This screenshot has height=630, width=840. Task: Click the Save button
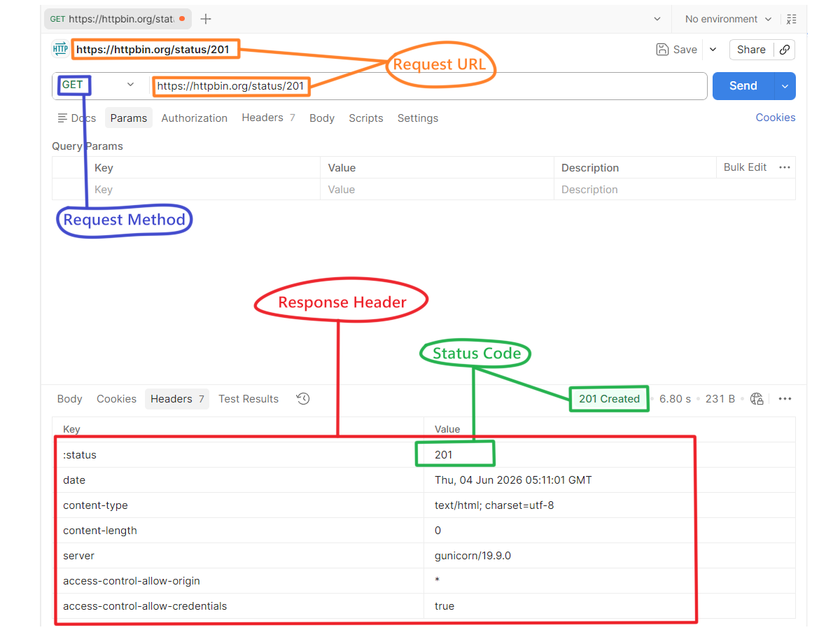(x=677, y=49)
